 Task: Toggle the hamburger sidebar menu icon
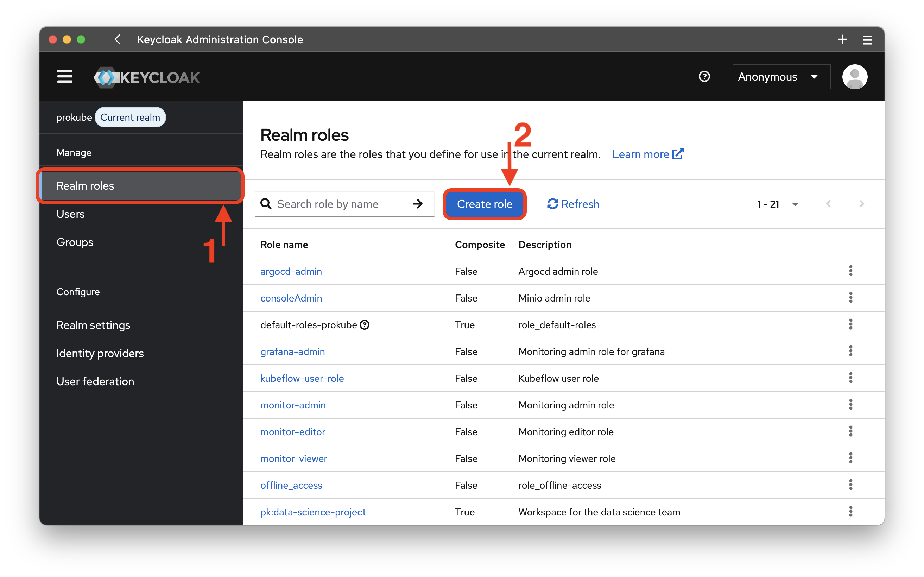[x=64, y=76]
